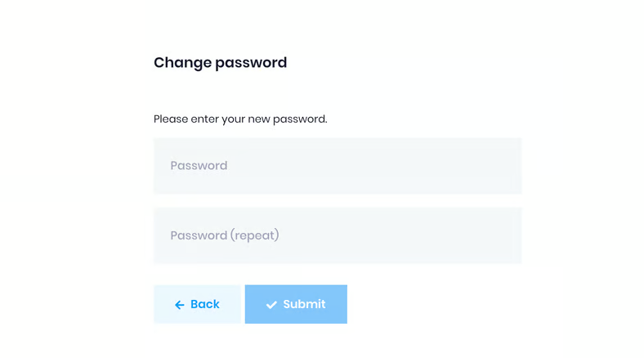Click the left arrow icon on Back
The width and height of the screenshot is (644, 358).
pos(180,305)
